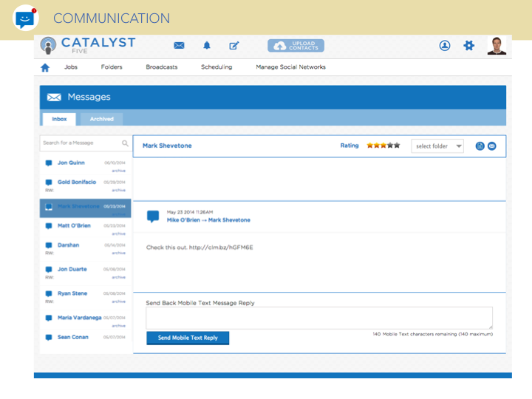This screenshot has width=532, height=399.
Task: Open notifications bell icon
Action: 207,46
